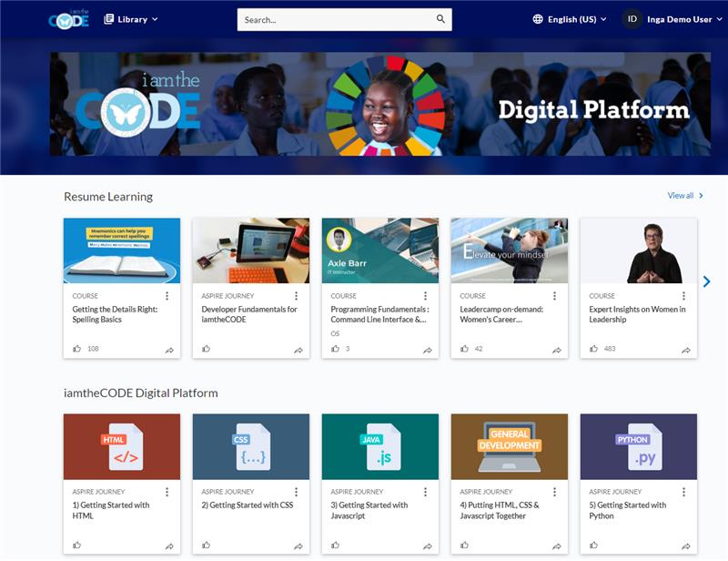
Task: Open Leadercamp on-demand Women's Career title
Action: click(501, 314)
